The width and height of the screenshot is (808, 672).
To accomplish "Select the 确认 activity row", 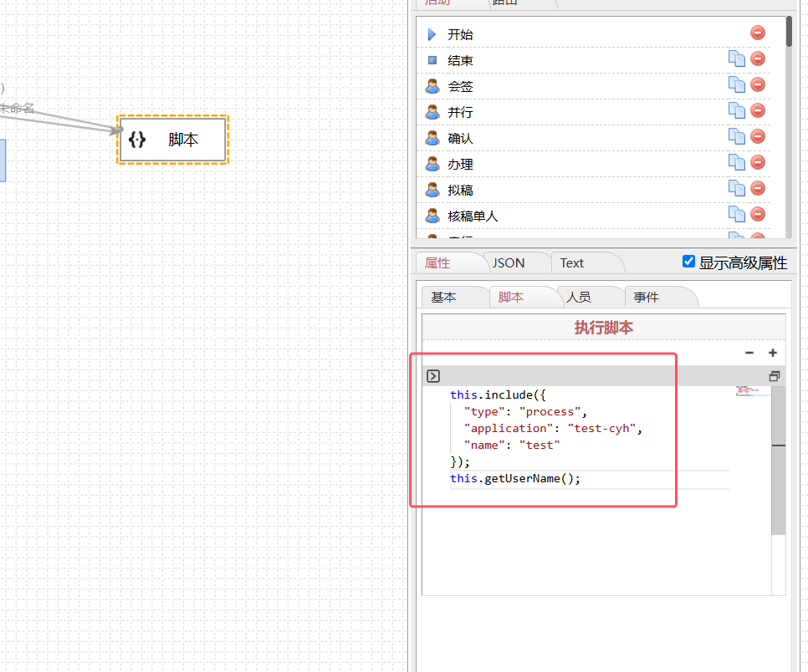I will coord(594,138).
